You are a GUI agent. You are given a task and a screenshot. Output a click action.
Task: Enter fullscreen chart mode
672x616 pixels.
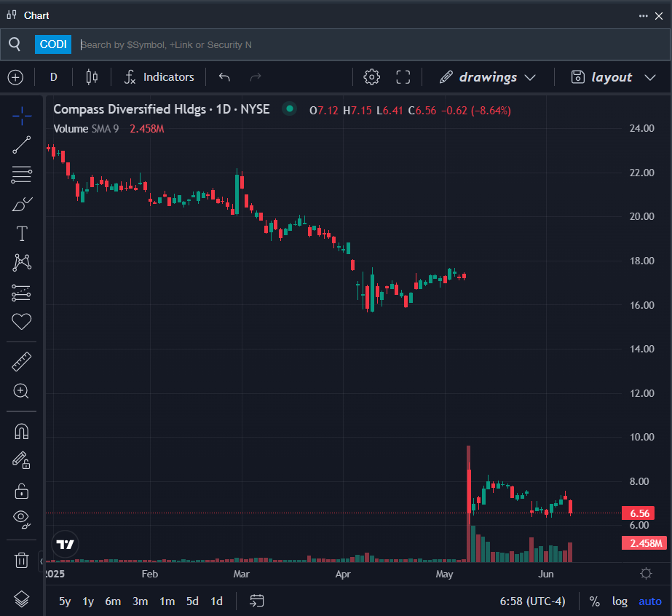click(x=403, y=77)
